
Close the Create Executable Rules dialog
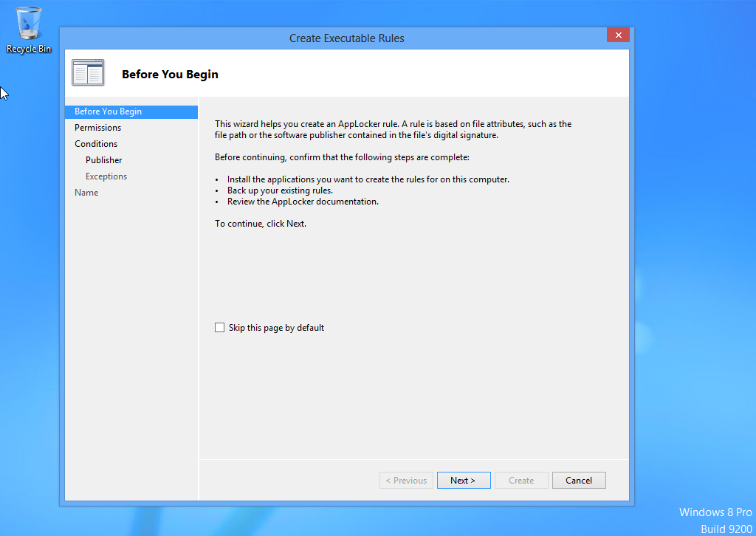tap(617, 35)
